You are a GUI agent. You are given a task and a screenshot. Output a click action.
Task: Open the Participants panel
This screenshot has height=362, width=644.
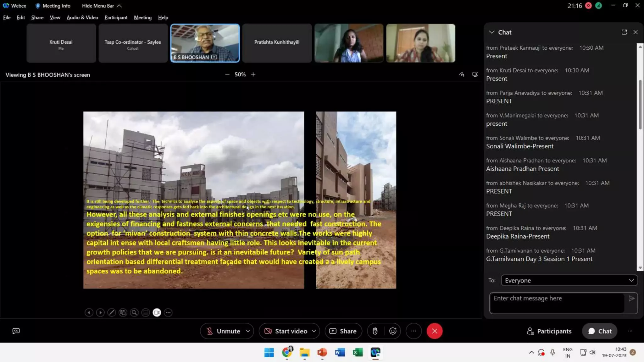coord(549,331)
